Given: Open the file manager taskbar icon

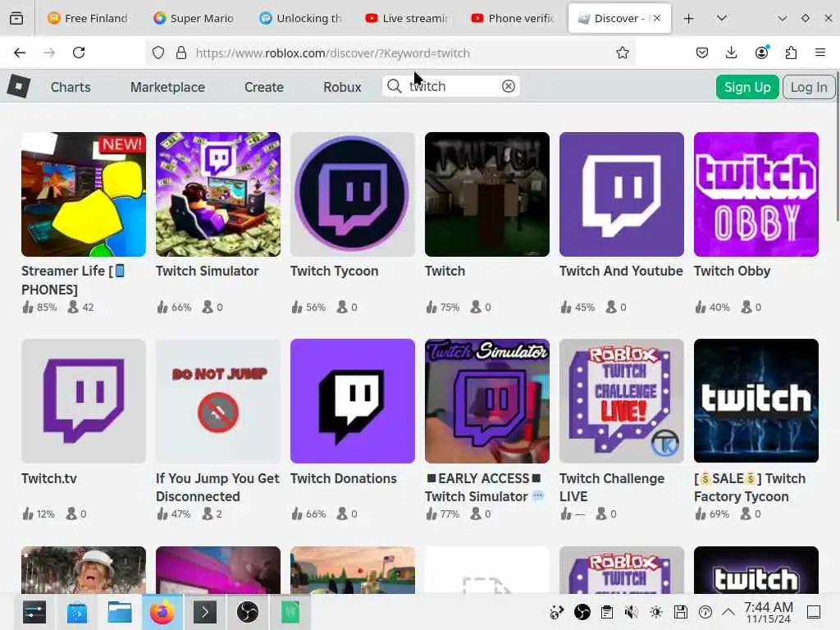Looking at the screenshot, I should pyautogui.click(x=120, y=612).
